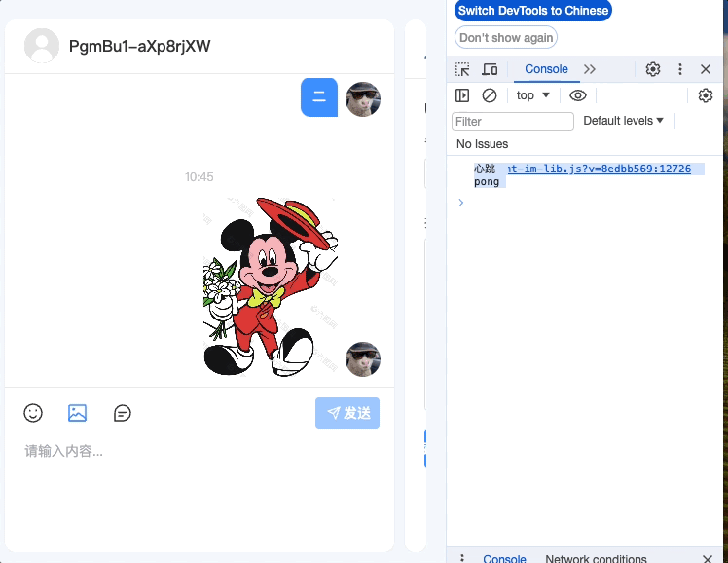The image size is (728, 563).
Task: Click the image upload icon
Action: click(x=77, y=413)
